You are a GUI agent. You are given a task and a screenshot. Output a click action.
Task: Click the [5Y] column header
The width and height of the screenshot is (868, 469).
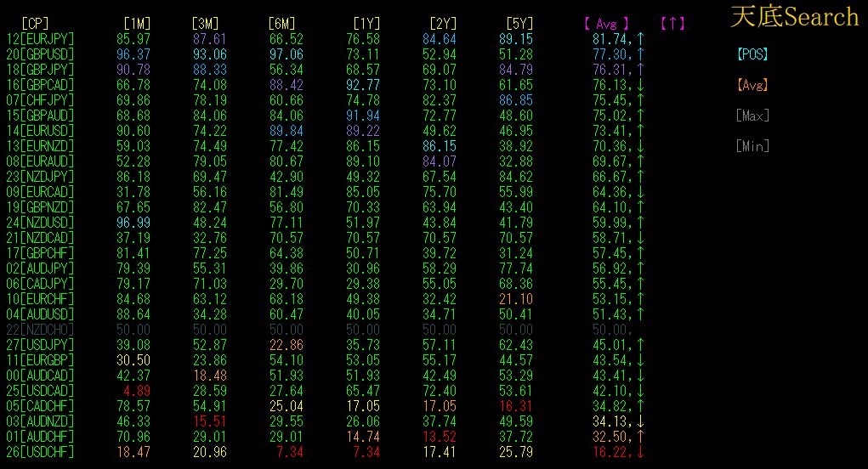tap(519, 24)
